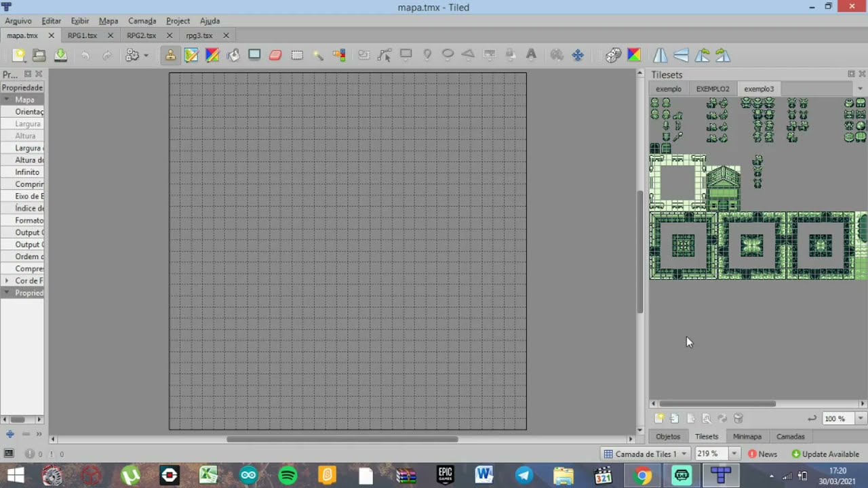The image size is (868, 488).
Task: Click New Tileset icon below tileset view
Action: (x=658, y=419)
